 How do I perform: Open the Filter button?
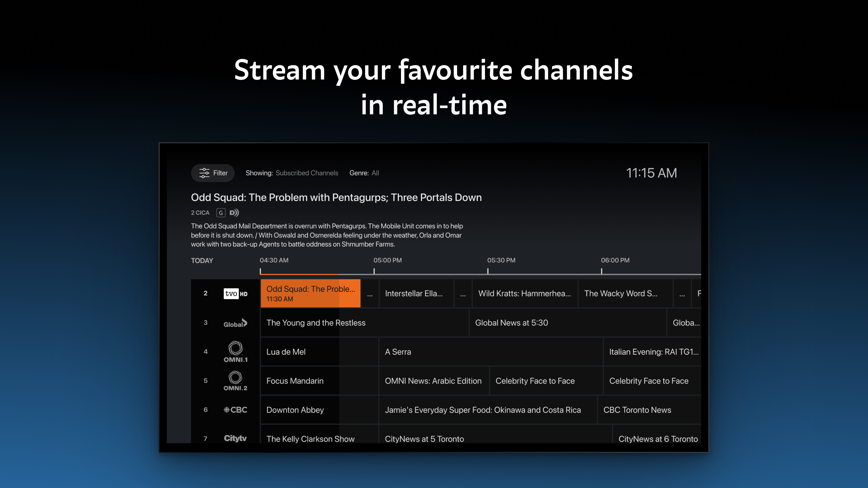coord(213,173)
